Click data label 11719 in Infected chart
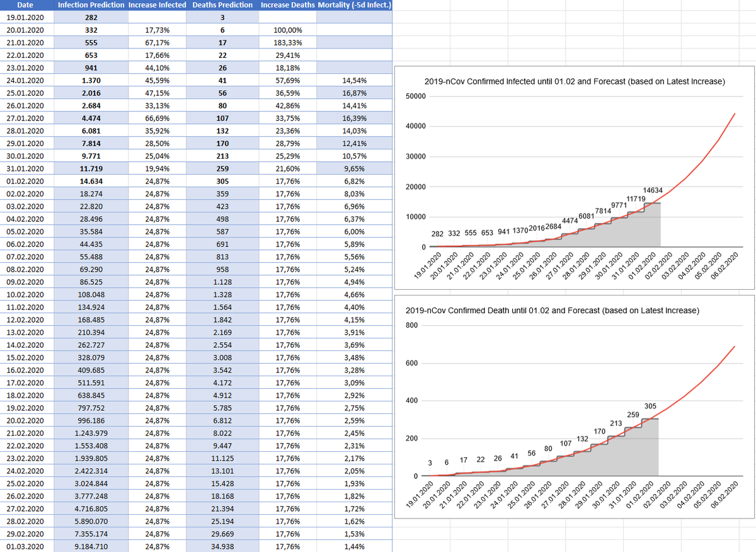This screenshot has height=552, width=756. click(x=636, y=198)
